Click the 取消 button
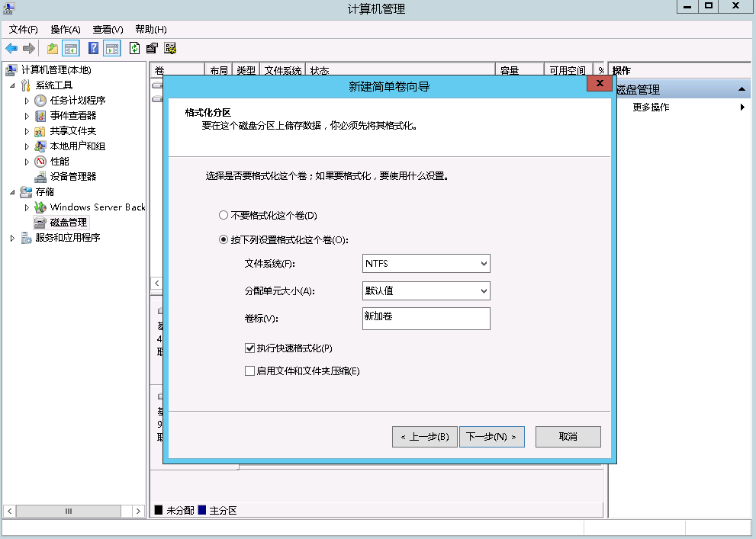Image resolution: width=756 pixels, height=539 pixels. (568, 436)
